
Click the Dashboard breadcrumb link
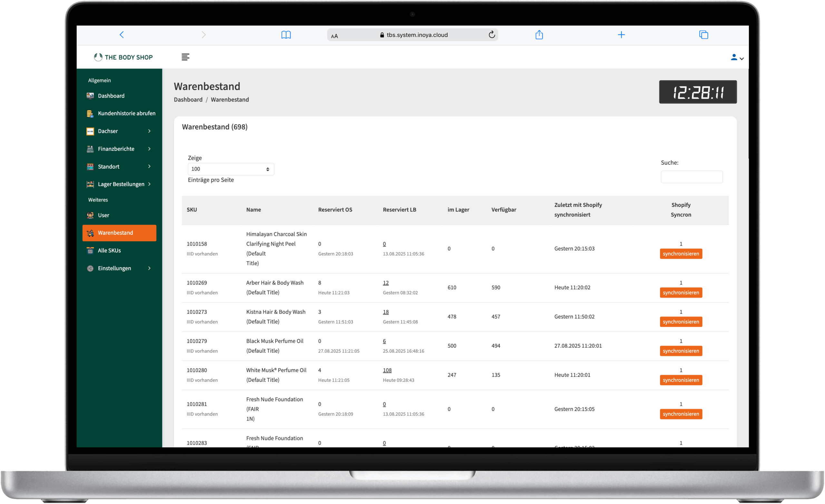coord(188,100)
